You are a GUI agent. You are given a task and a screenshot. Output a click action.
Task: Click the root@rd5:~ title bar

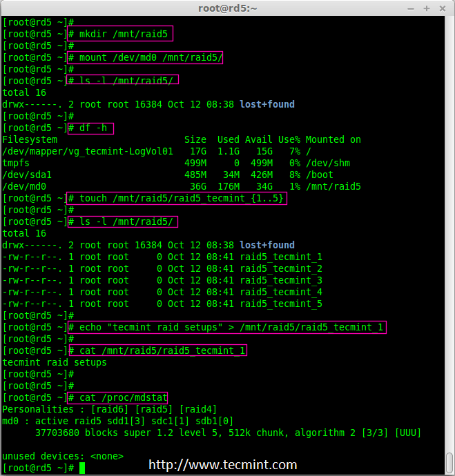227,8
